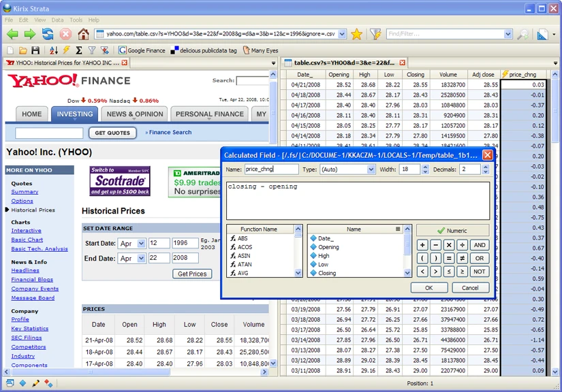The image size is (562, 392).
Task: Switch to the table.csv tab
Action: pos(343,63)
